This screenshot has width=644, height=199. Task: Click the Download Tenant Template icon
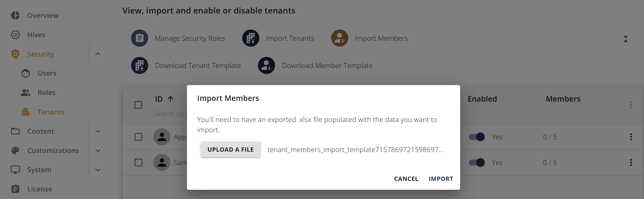click(x=139, y=65)
